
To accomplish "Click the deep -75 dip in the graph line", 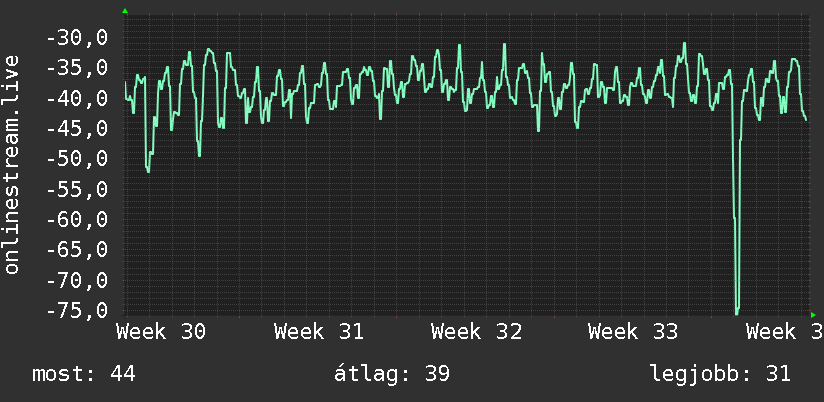I will (737, 310).
